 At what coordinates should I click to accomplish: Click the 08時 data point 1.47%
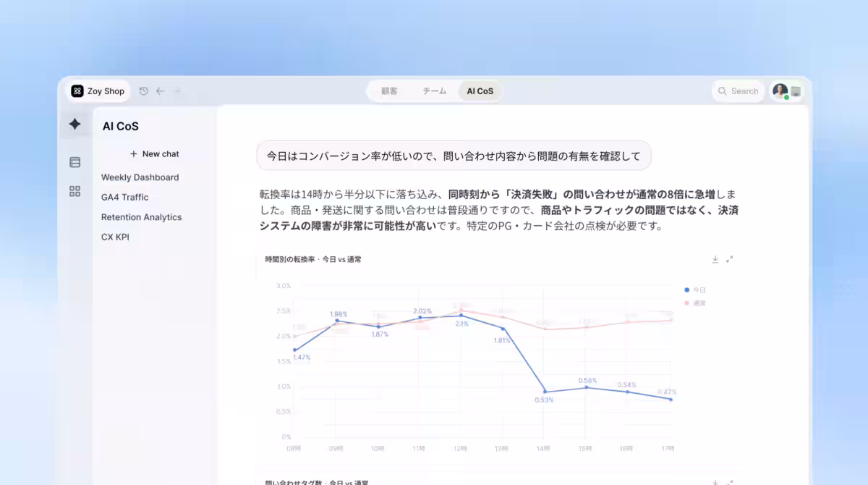(294, 350)
